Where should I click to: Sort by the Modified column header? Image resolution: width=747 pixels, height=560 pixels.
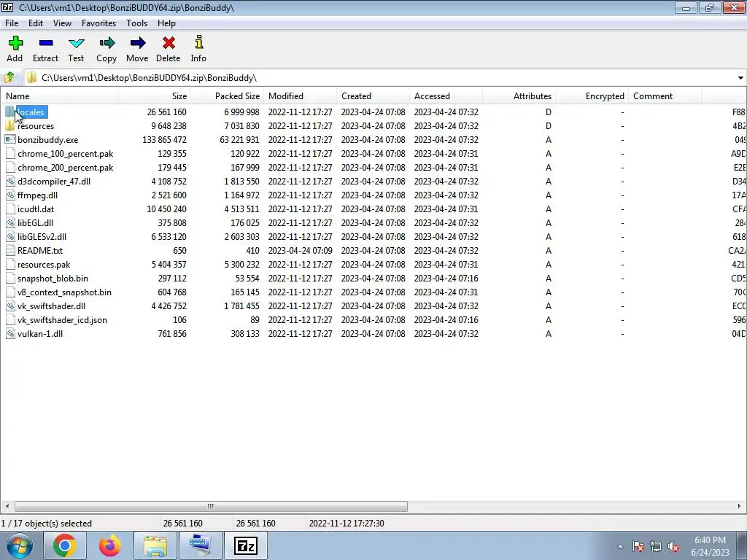click(300, 96)
